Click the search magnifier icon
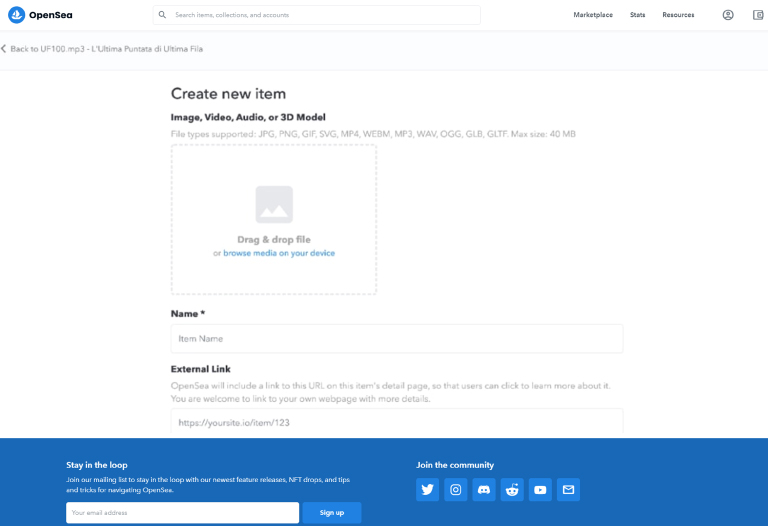Viewport: 768px width, 526px height. tap(163, 15)
